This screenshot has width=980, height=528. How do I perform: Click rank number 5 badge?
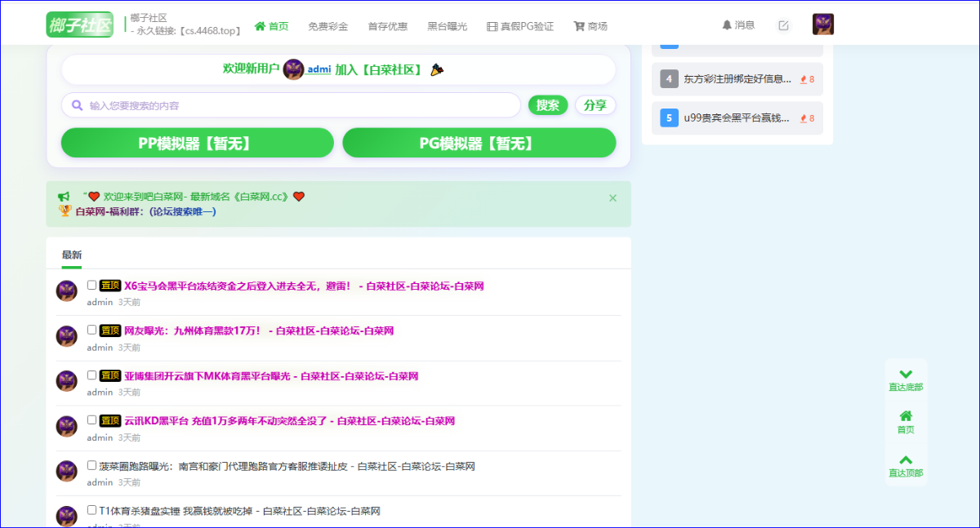tap(669, 118)
